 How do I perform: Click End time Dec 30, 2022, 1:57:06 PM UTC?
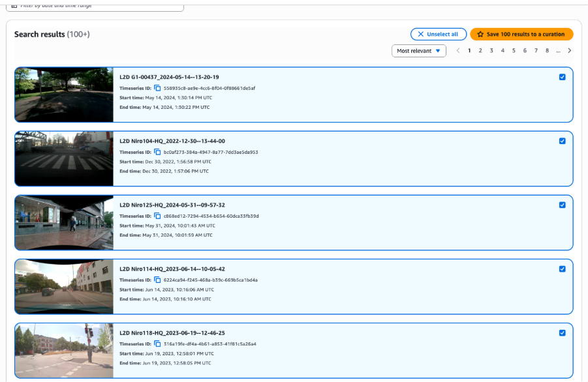tap(164, 171)
